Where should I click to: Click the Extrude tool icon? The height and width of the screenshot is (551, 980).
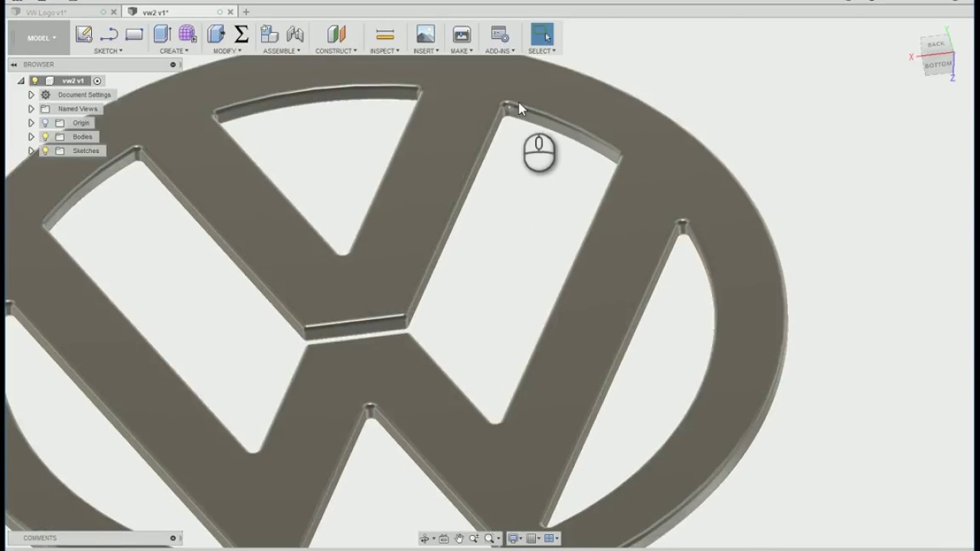[x=162, y=34]
